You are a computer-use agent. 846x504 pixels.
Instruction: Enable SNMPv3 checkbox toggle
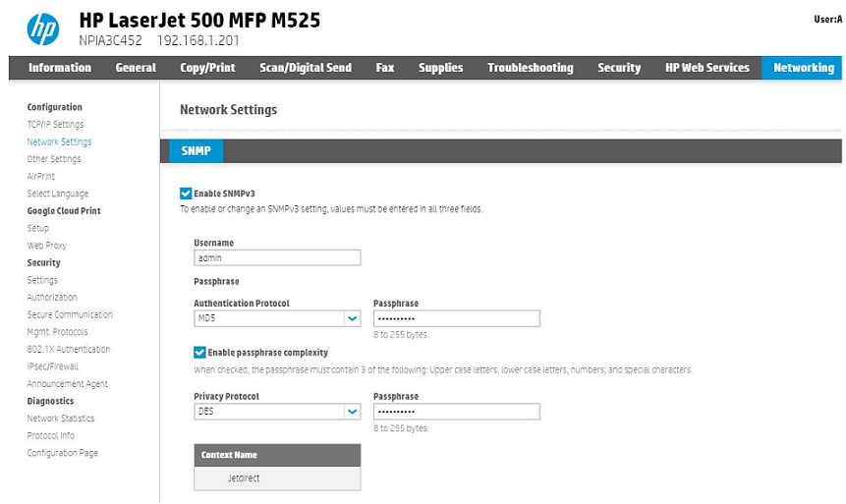pyautogui.click(x=186, y=194)
